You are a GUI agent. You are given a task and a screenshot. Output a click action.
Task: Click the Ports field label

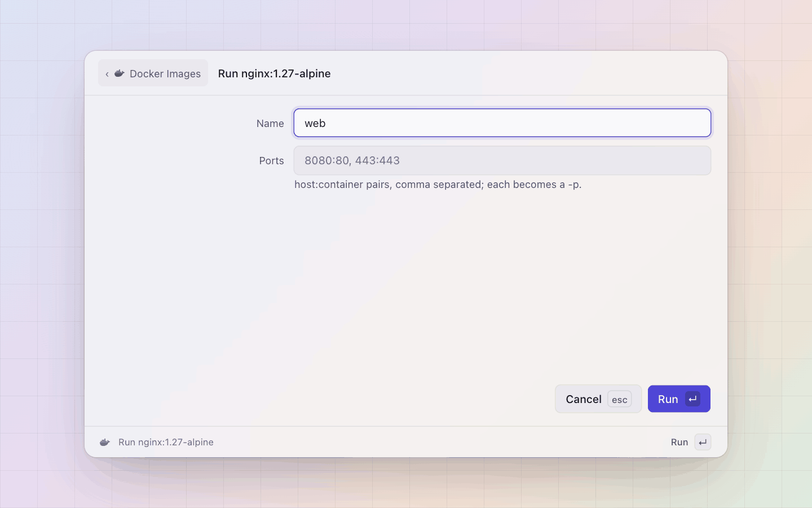(271, 161)
